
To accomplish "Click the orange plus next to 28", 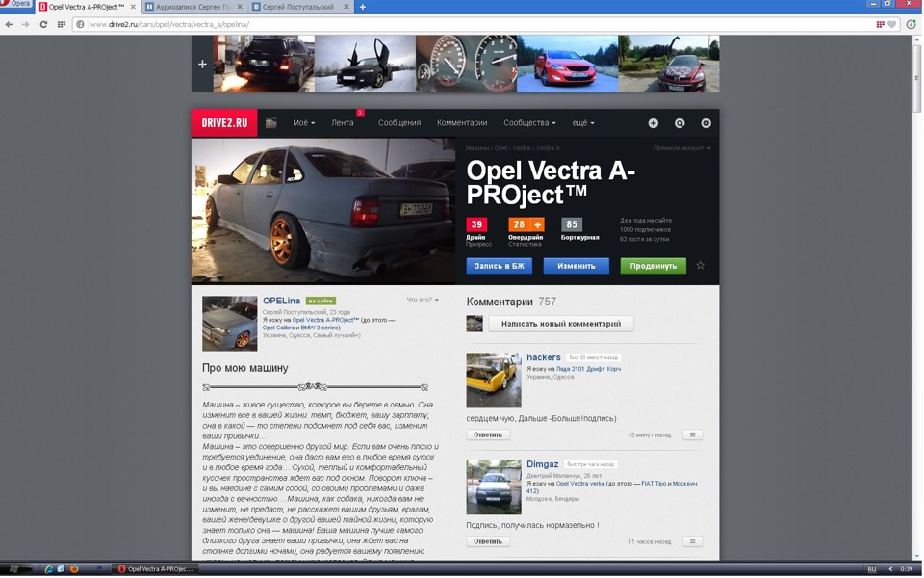I will 537,224.
